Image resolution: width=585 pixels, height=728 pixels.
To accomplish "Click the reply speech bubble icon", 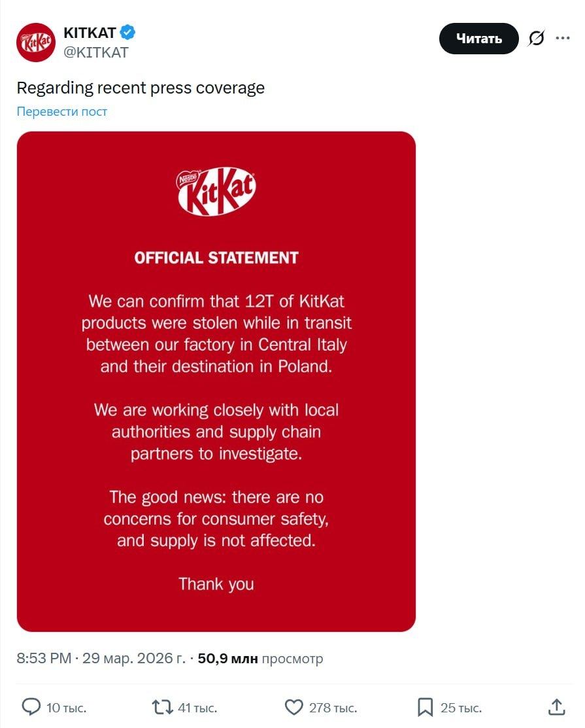I will coord(31,707).
